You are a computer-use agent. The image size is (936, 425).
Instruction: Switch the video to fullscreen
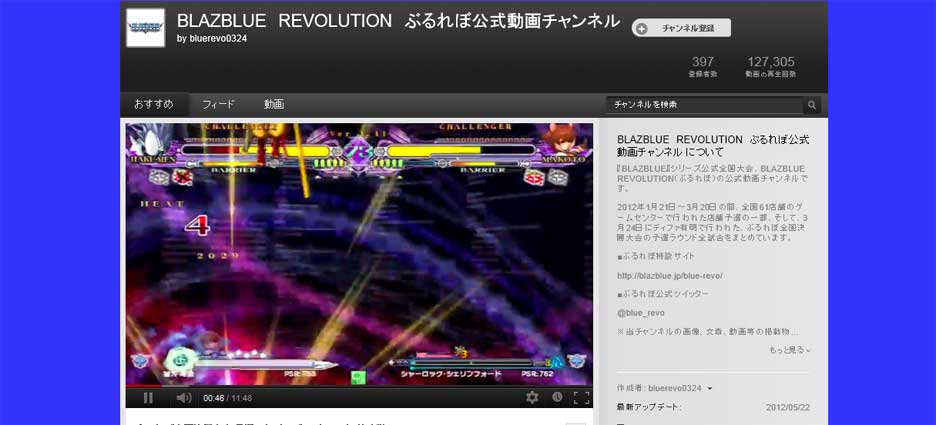581,398
